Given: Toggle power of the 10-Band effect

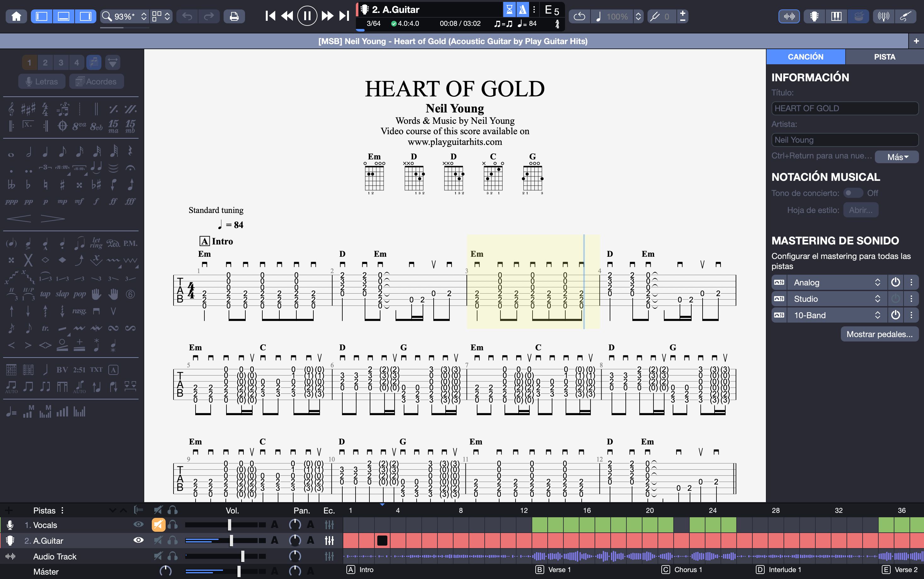Looking at the screenshot, I should [x=895, y=316].
